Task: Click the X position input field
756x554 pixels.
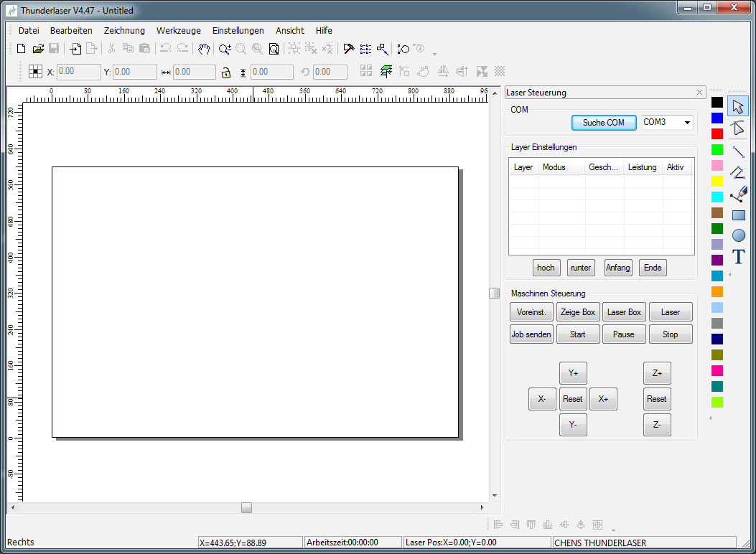Action: pyautogui.click(x=79, y=72)
